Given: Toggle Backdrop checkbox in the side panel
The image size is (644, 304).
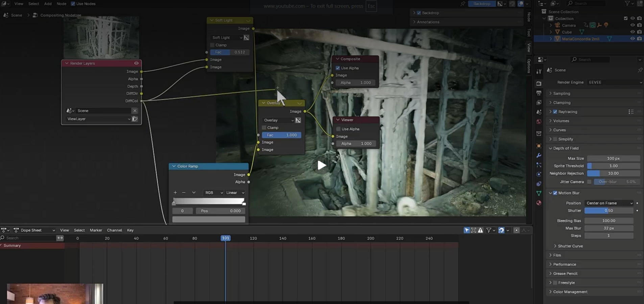Looking at the screenshot, I should coord(419,13).
